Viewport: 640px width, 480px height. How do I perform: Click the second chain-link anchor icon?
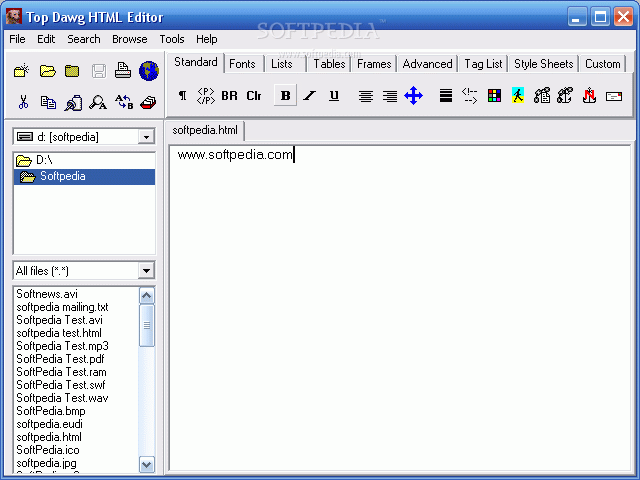click(x=565, y=96)
